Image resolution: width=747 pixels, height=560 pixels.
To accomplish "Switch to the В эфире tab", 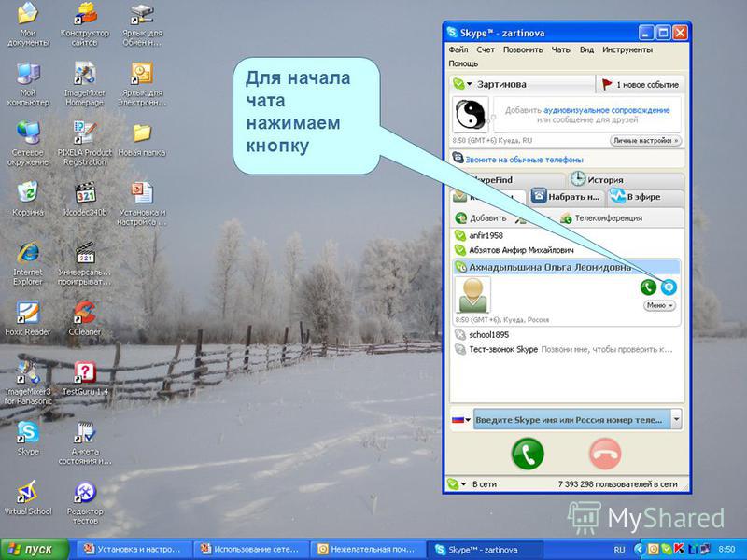I will [644, 197].
